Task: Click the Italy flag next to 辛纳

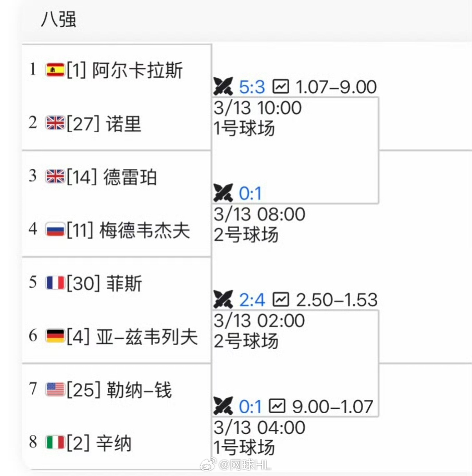Action: 55,442
